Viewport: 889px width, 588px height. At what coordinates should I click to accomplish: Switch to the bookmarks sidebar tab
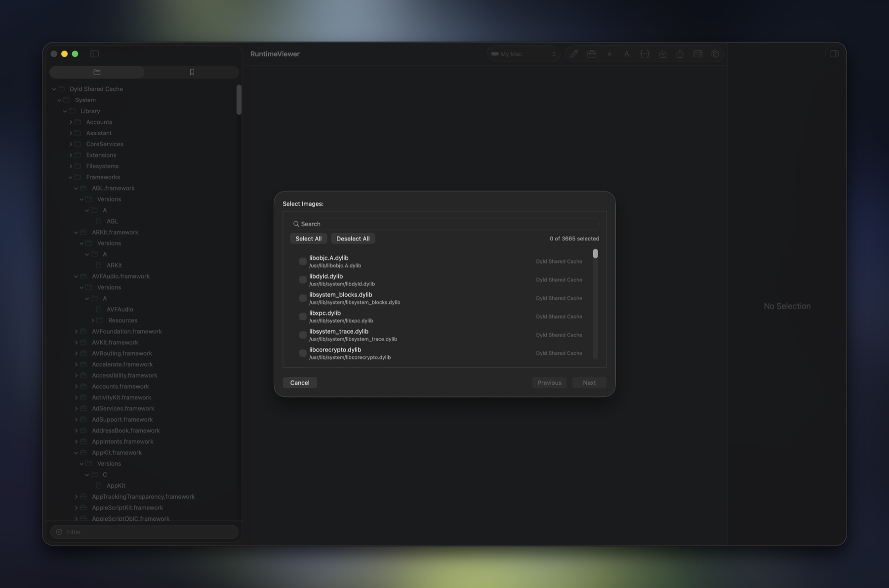192,72
